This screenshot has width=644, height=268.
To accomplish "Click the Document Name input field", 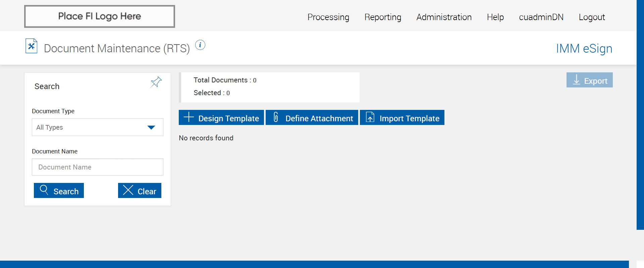I will pos(98,167).
